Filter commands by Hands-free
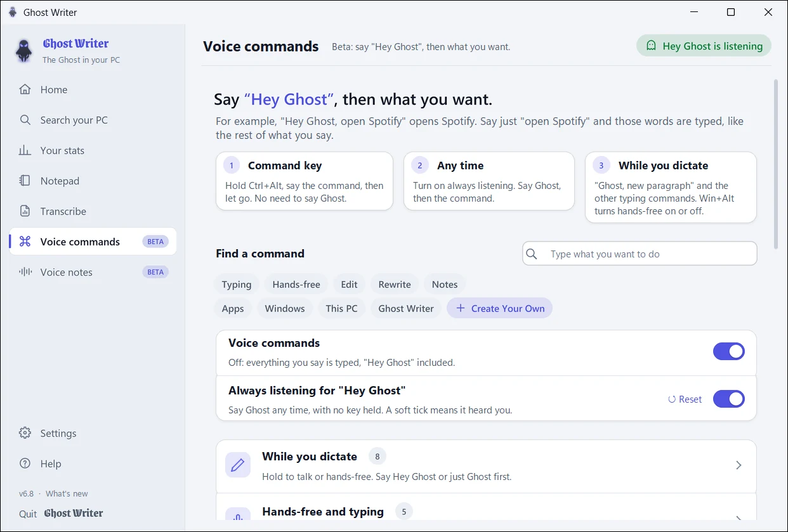Image resolution: width=788 pixels, height=532 pixels. [296, 284]
